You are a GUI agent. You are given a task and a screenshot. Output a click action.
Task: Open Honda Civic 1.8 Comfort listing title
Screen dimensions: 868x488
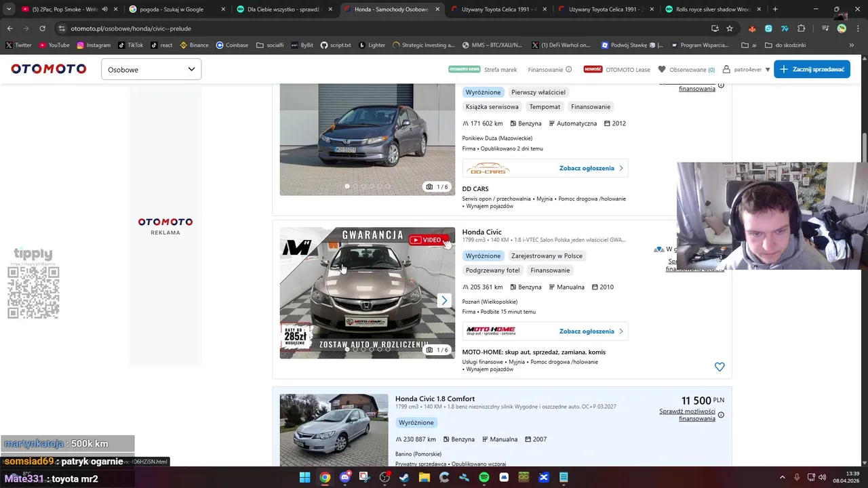click(x=435, y=399)
